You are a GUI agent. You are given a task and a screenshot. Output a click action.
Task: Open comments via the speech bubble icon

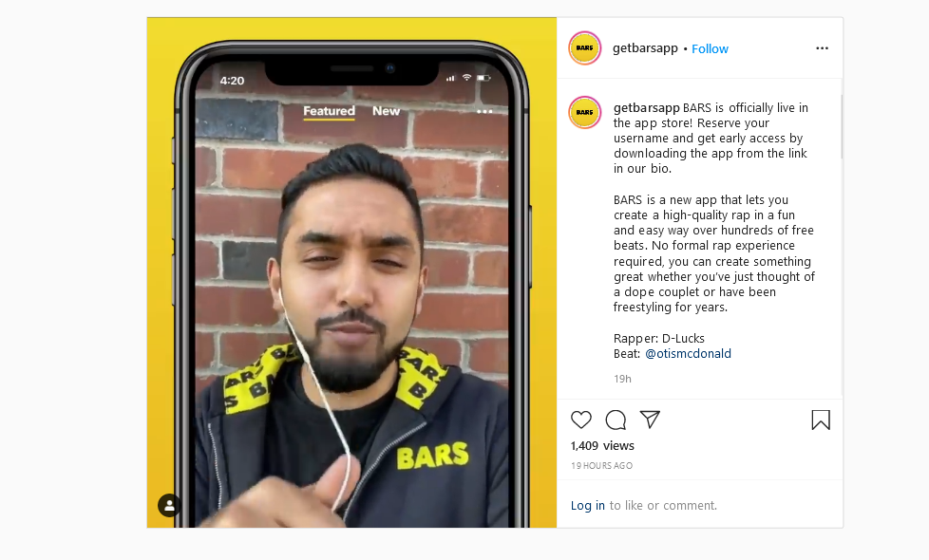[616, 420]
